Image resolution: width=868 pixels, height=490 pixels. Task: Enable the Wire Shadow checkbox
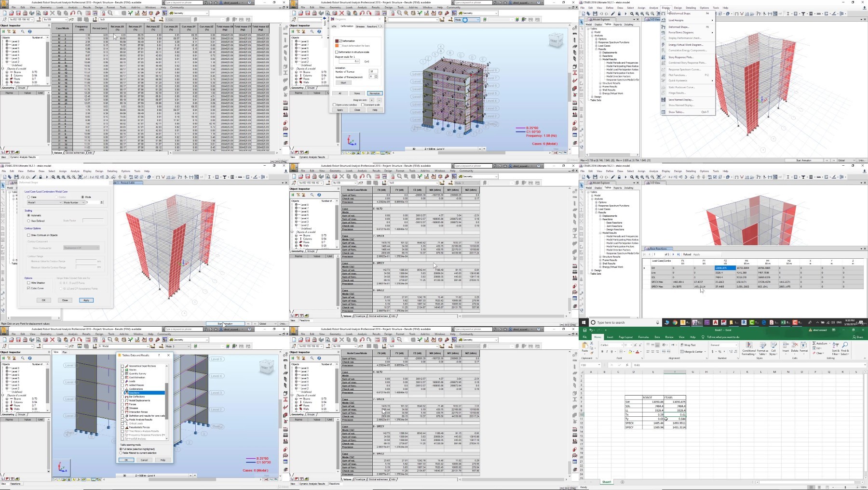click(x=28, y=283)
